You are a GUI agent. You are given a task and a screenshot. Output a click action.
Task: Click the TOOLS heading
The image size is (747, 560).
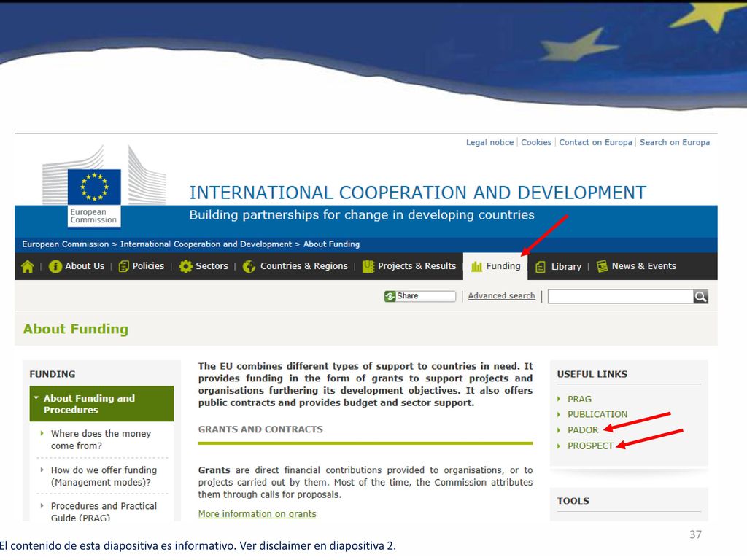(573, 501)
